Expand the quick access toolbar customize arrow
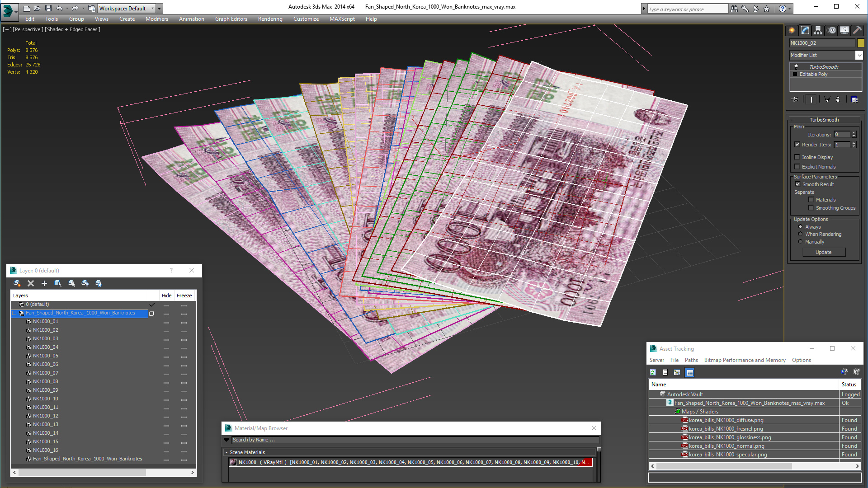 159,8
